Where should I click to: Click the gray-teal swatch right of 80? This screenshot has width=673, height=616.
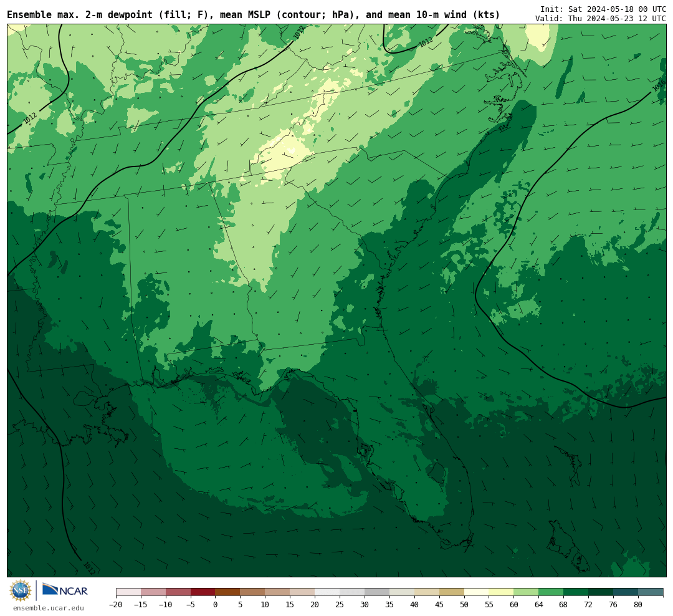tap(651, 592)
